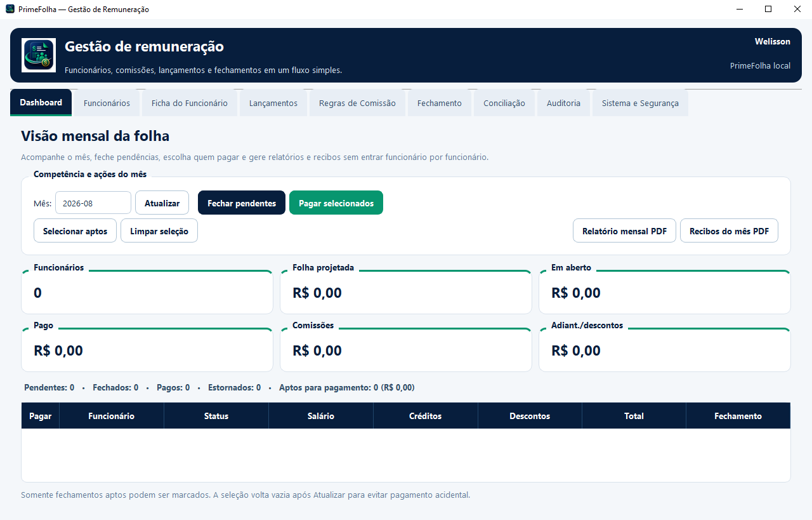Click the 'Competência e ações do mês' group label
The width and height of the screenshot is (812, 520).
[90, 174]
